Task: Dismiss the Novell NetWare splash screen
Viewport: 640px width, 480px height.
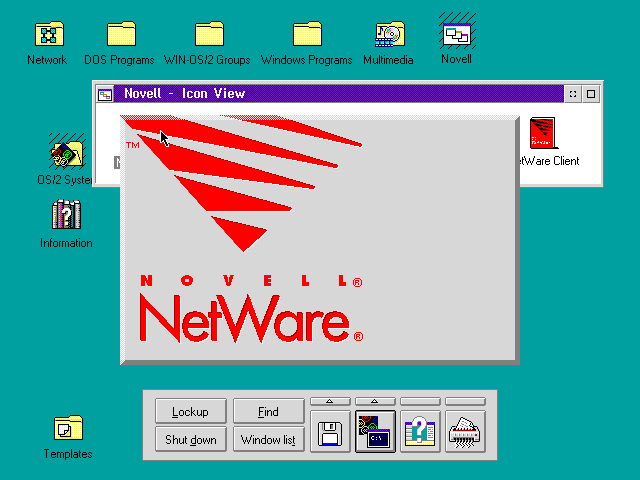Action: pos(320,240)
